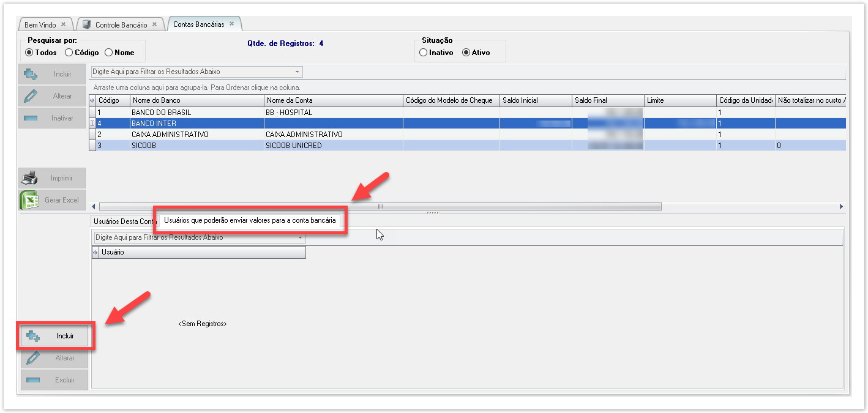Screen dimensions: 868x413
Task: Click the minus icon on Inativar
Action: coord(30,118)
